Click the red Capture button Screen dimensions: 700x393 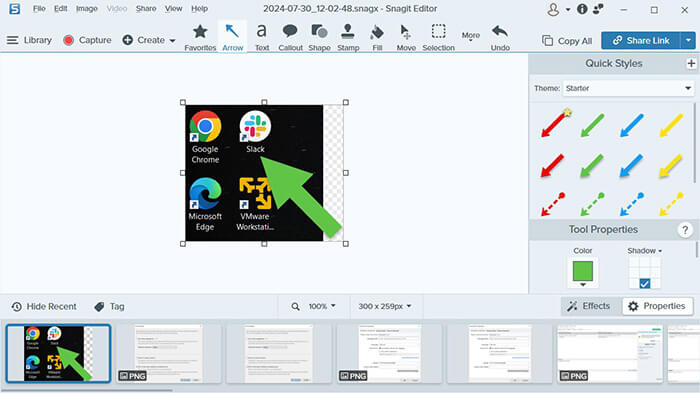coord(87,40)
